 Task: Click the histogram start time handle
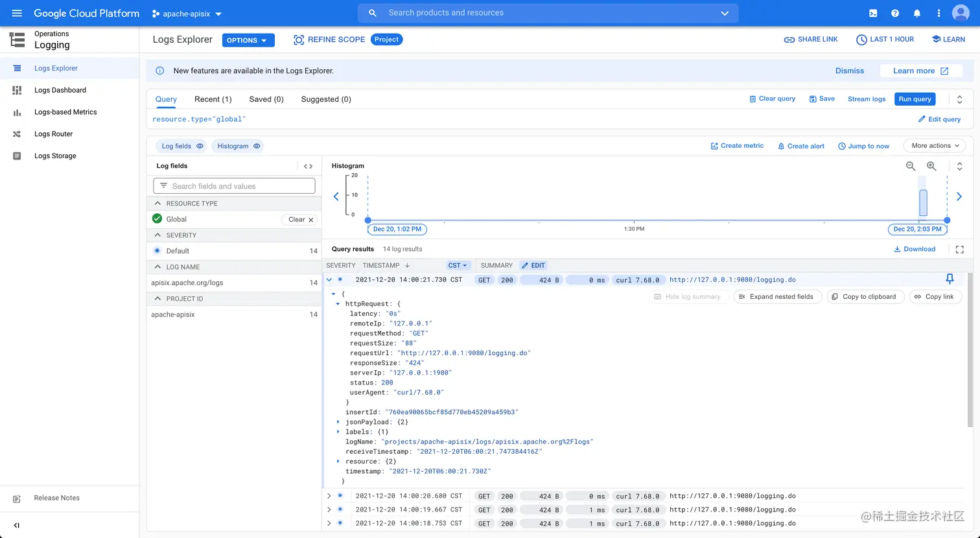(x=368, y=220)
